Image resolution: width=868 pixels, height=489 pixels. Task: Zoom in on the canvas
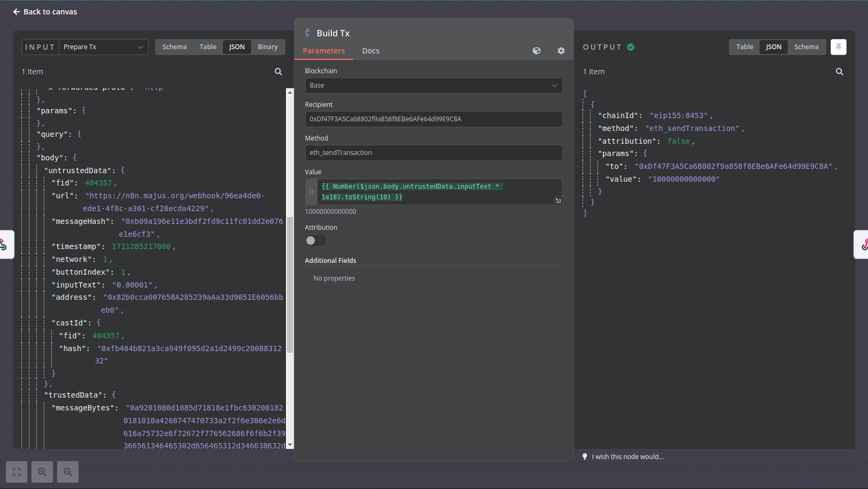(x=42, y=472)
